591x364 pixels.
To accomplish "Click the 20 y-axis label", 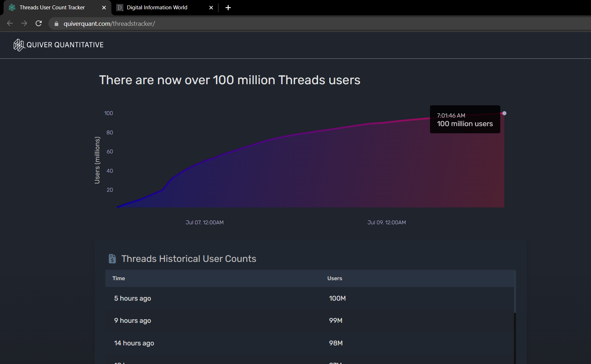I will tap(110, 190).
